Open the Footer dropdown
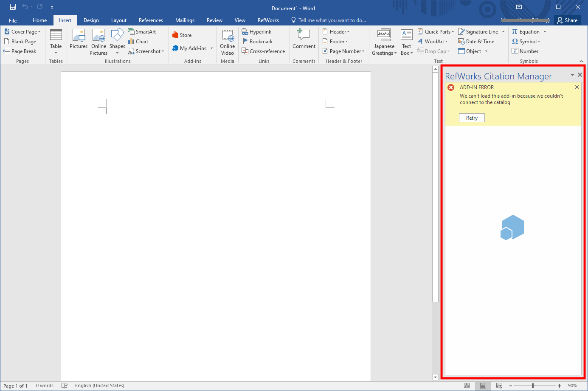The height and width of the screenshot is (391, 588). pos(335,42)
